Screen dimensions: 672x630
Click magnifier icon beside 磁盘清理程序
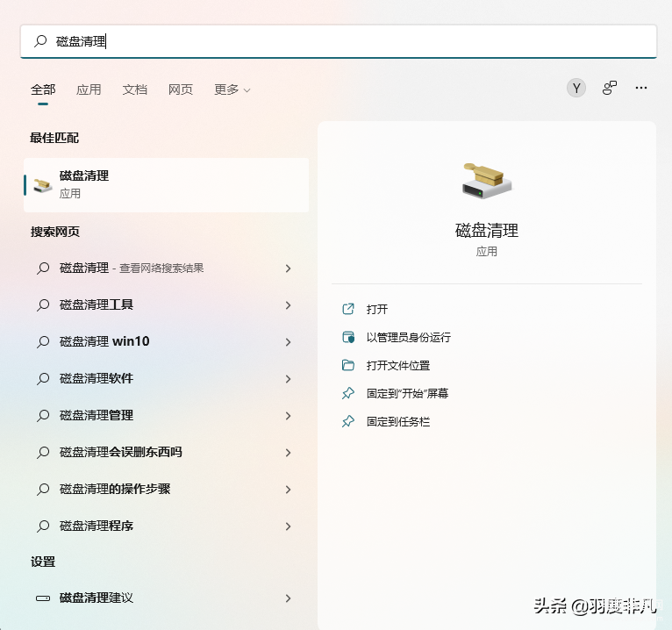coord(43,526)
